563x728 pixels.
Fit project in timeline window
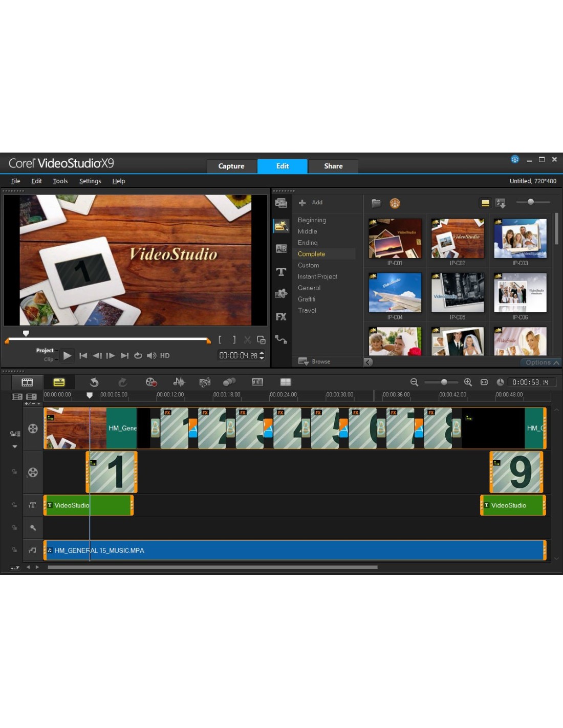point(484,382)
